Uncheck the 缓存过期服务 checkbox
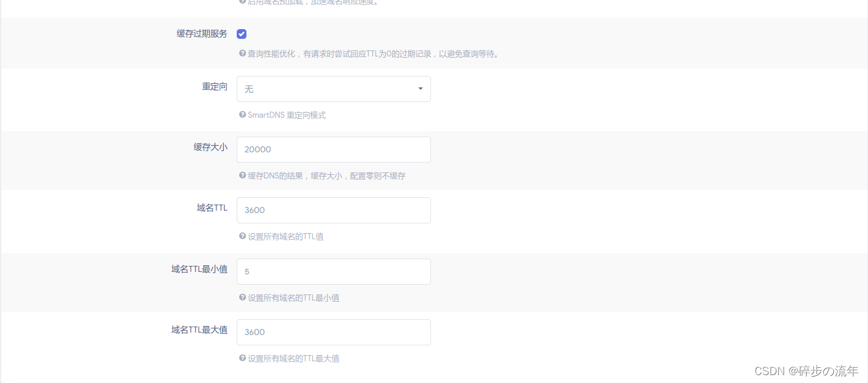The width and height of the screenshot is (868, 383). click(x=242, y=34)
